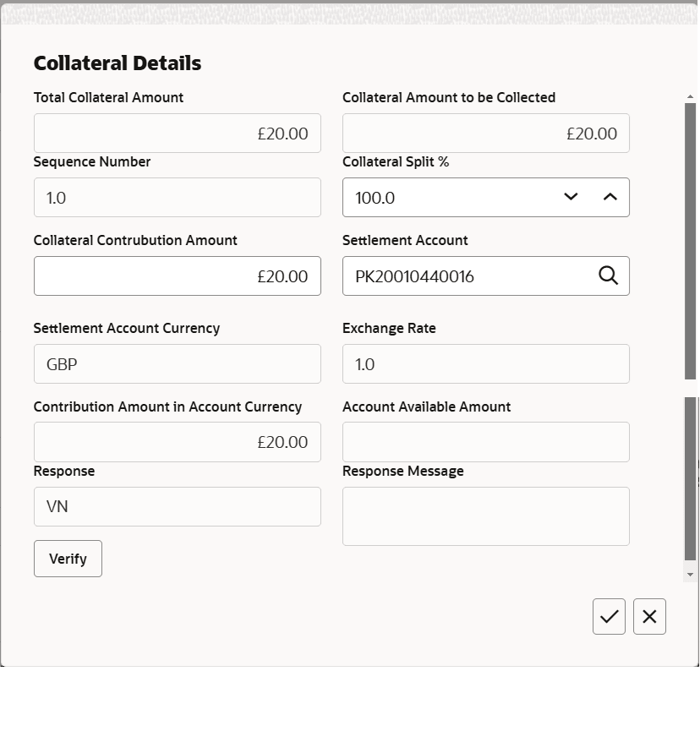Viewport: 700px width, 742px height.
Task: Click the Account Available Amount field
Action: 485,442
